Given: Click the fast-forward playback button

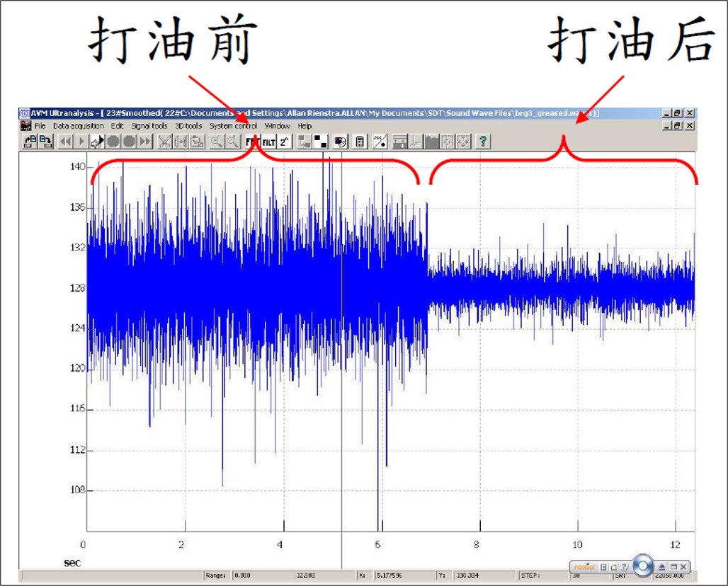Looking at the screenshot, I should click(145, 142).
